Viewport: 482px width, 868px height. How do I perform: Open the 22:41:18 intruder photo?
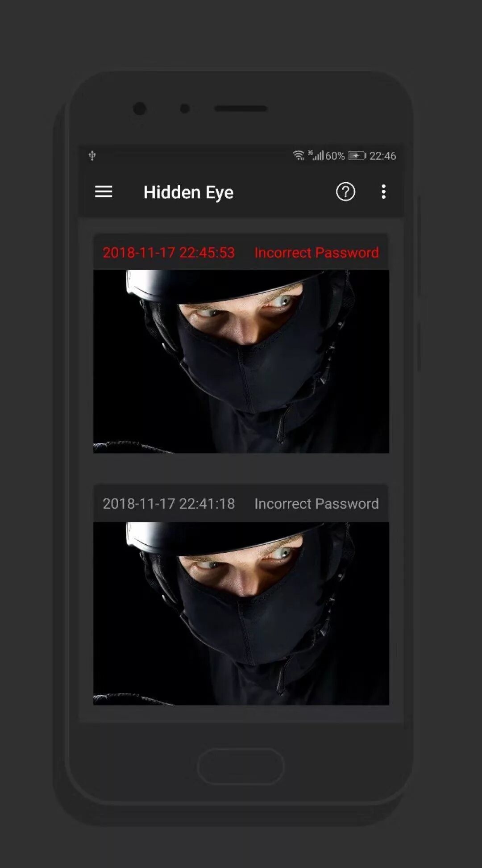coord(241,613)
